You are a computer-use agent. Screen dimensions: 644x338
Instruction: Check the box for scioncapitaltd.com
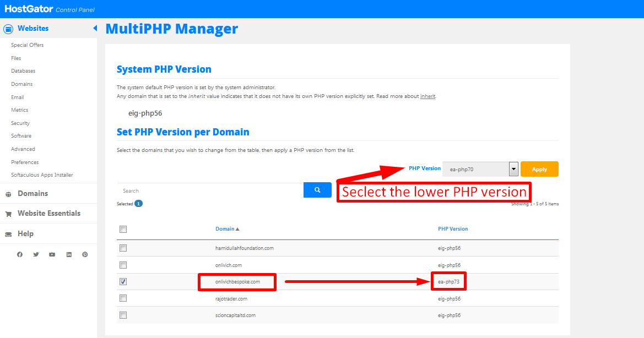(123, 315)
